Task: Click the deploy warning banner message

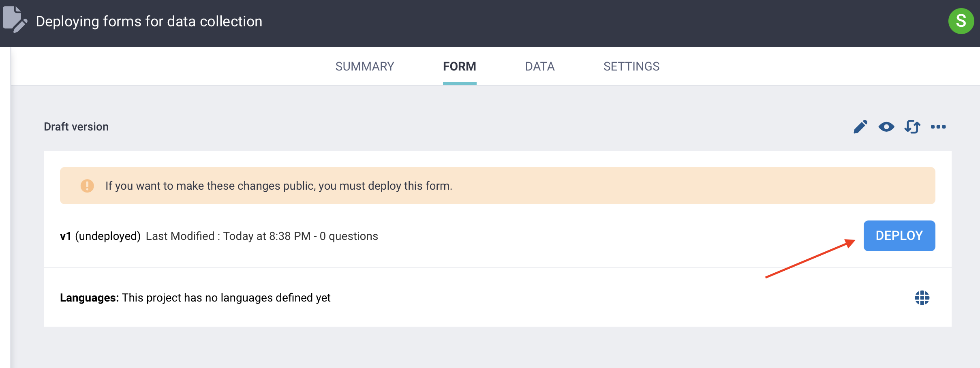Action: [279, 186]
